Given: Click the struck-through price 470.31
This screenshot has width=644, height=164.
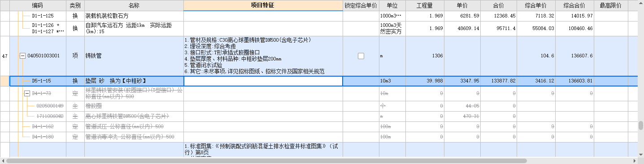Looking at the screenshot, I should coord(471,116).
